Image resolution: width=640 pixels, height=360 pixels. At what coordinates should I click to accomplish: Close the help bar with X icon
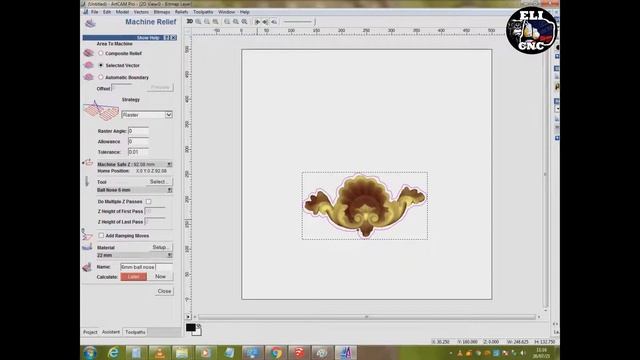point(174,38)
